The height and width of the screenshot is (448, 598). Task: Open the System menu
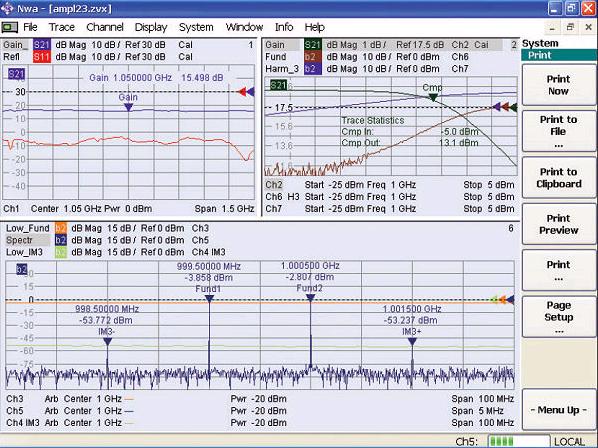[x=196, y=27]
